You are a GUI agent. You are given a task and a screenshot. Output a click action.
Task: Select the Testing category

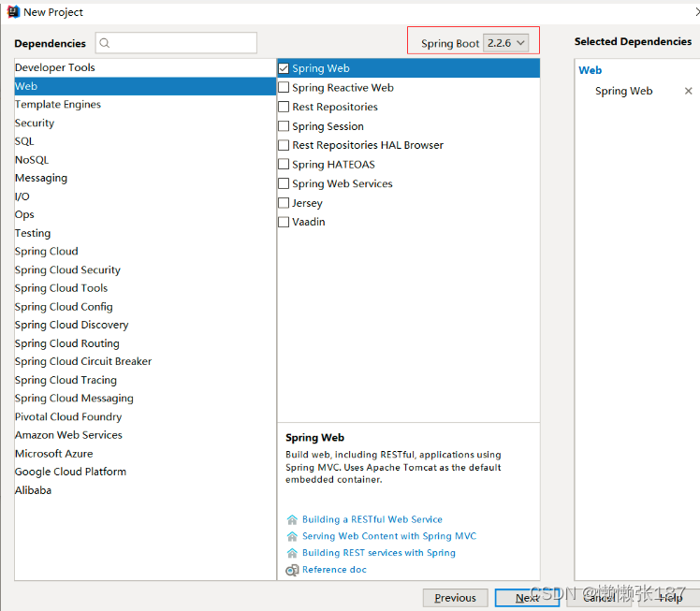point(145,233)
